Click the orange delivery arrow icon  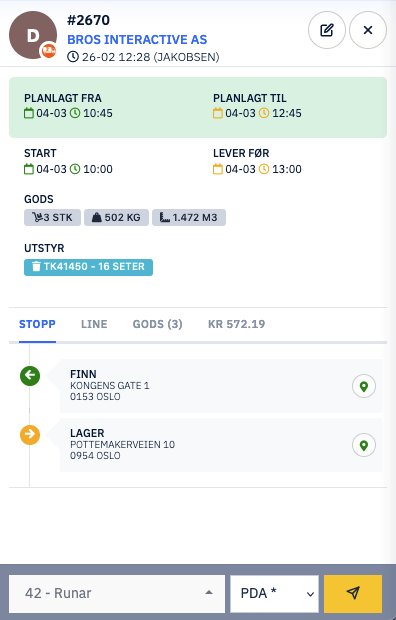pos(30,435)
